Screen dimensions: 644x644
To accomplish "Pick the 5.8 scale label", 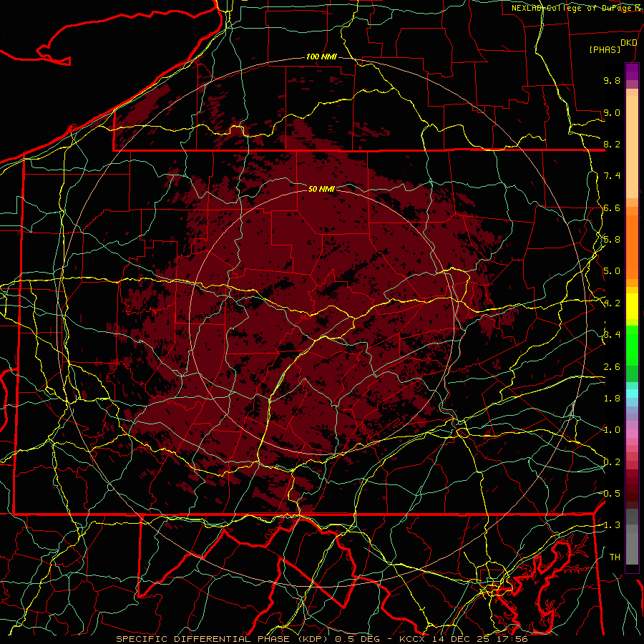I will tap(612, 240).
